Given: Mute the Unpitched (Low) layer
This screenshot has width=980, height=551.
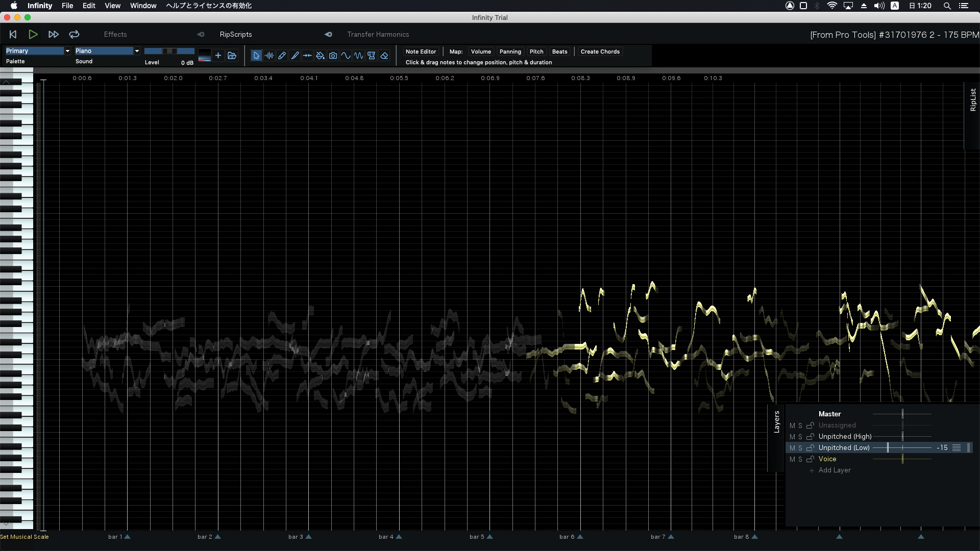Looking at the screenshot, I should 792,448.
